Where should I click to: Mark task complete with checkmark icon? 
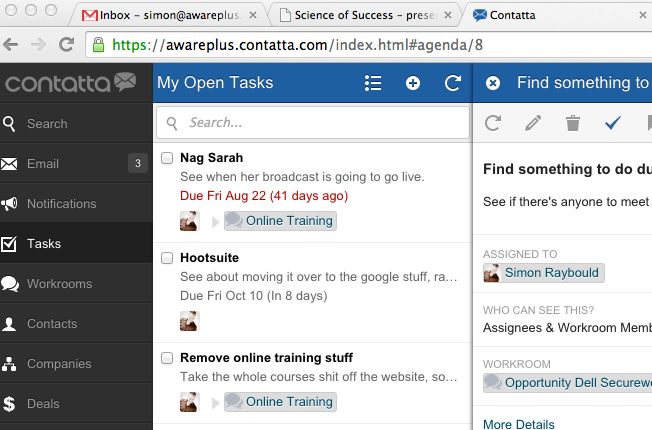point(613,123)
